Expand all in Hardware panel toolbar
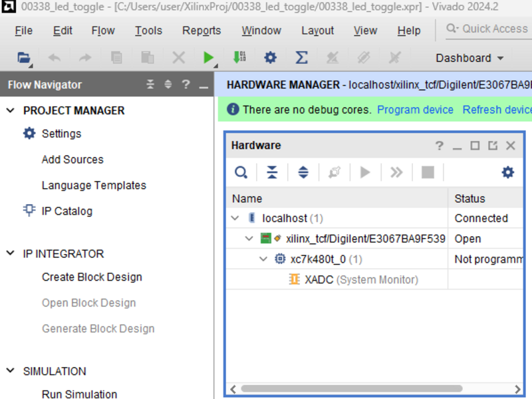532x399 pixels. (303, 172)
